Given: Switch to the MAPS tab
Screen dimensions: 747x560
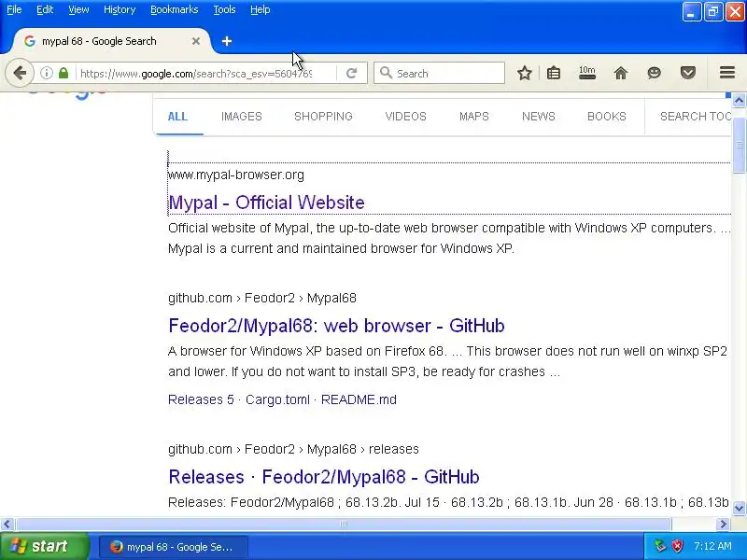Looking at the screenshot, I should pyautogui.click(x=474, y=117).
